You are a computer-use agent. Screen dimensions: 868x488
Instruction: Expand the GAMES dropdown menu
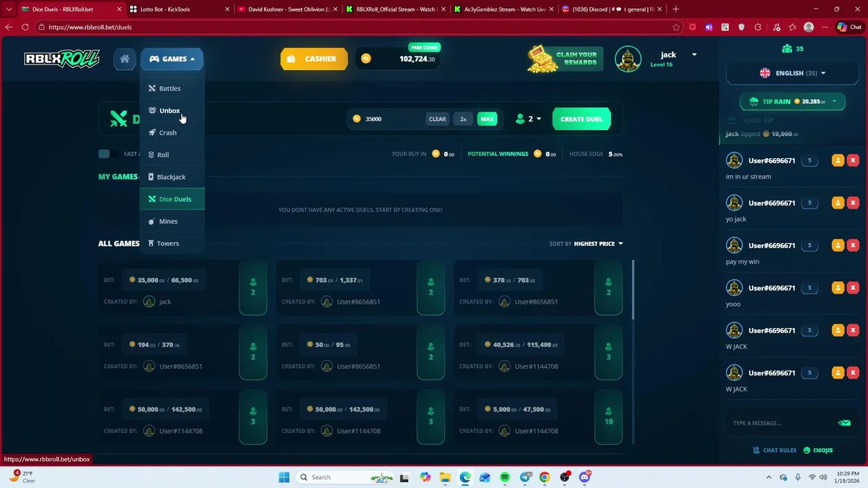click(172, 59)
